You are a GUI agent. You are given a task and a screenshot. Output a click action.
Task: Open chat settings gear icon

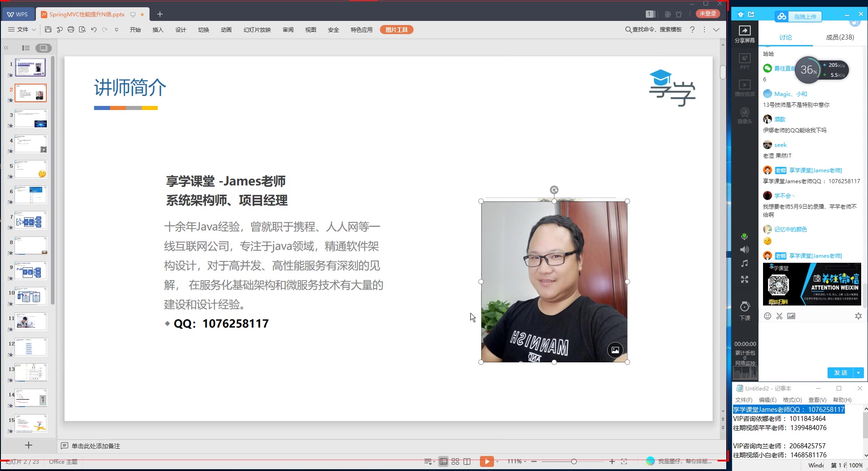858,316
